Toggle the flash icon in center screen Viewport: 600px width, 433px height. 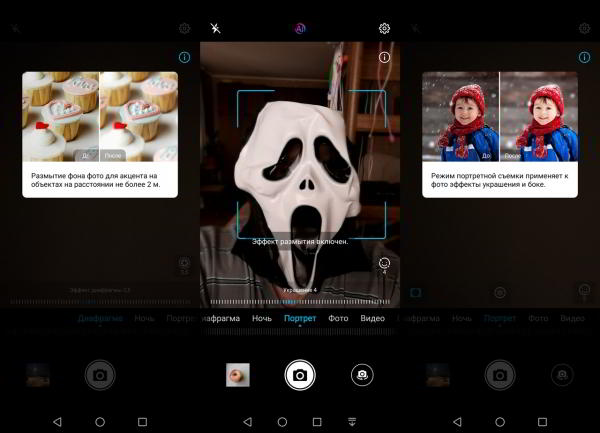coord(215,28)
